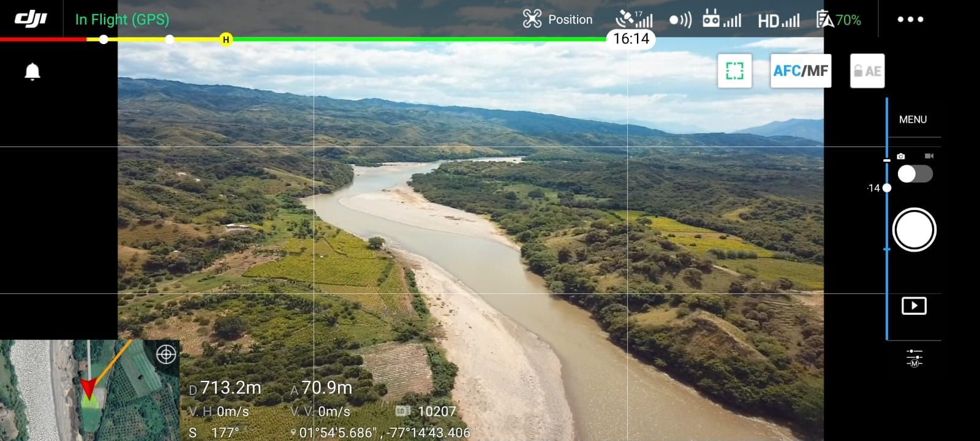Tap the heading S 177° readout

(214, 432)
